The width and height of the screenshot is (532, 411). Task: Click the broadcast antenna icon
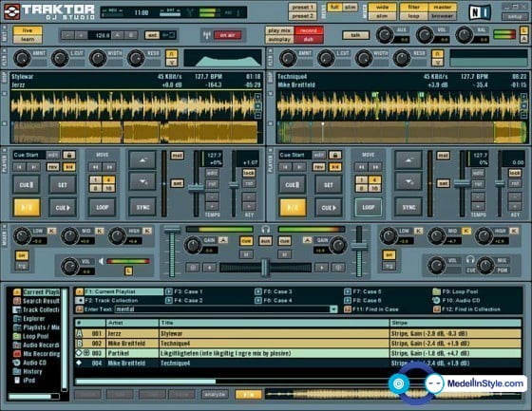point(206,35)
